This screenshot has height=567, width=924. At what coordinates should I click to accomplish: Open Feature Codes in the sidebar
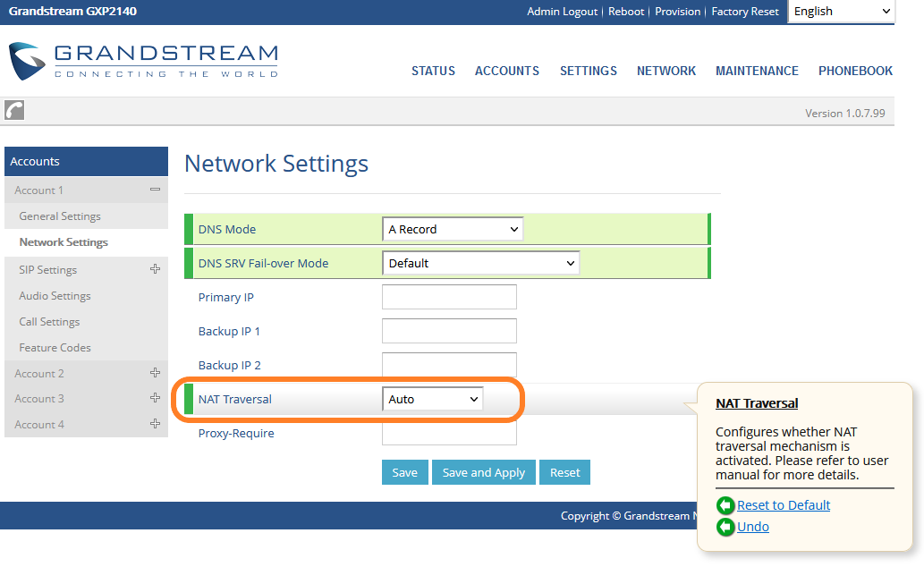55,348
